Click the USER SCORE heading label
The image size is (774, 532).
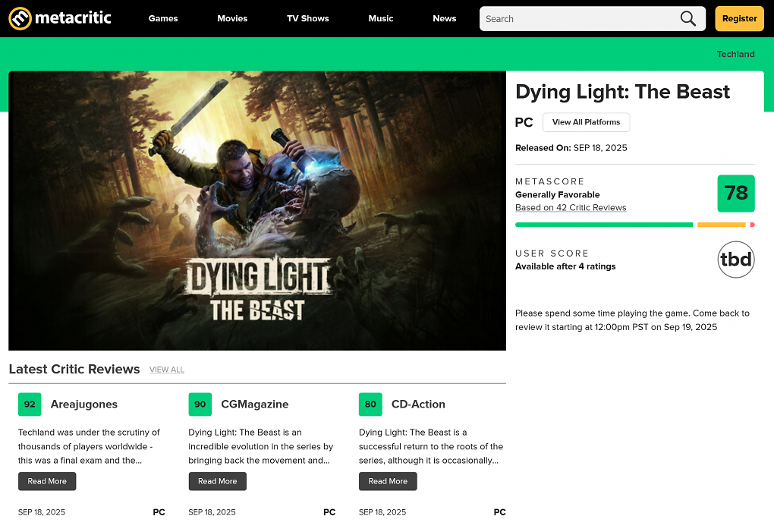[552, 253]
